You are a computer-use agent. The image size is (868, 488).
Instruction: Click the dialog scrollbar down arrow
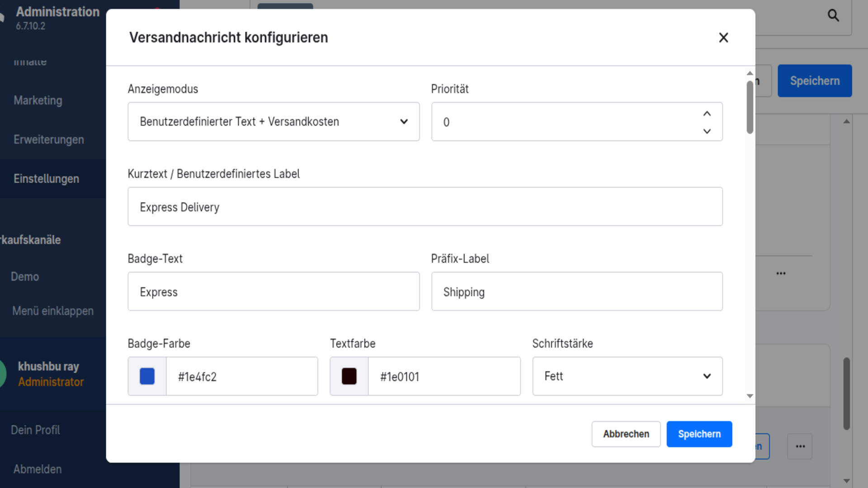(750, 396)
